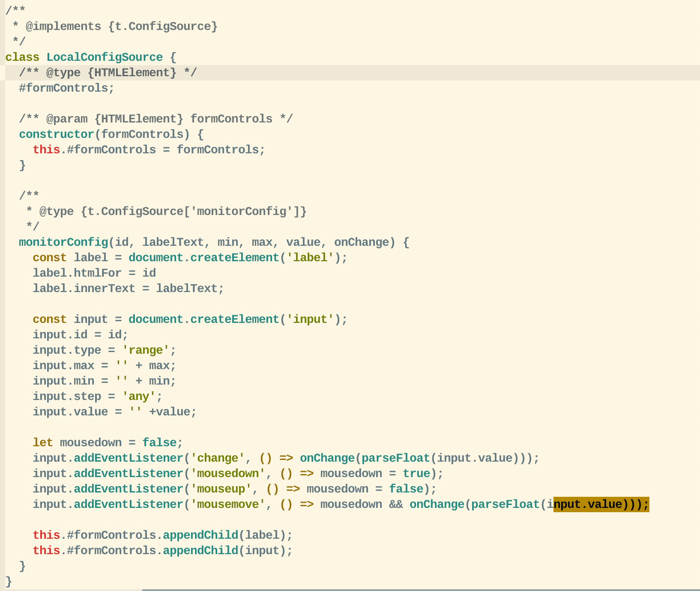Click the 'any' step string value
700x591 pixels.
[138, 397]
